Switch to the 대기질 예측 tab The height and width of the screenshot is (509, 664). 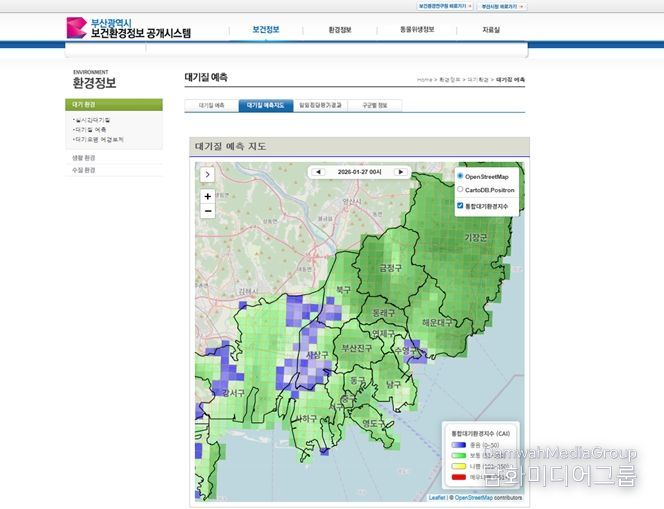[x=211, y=105]
